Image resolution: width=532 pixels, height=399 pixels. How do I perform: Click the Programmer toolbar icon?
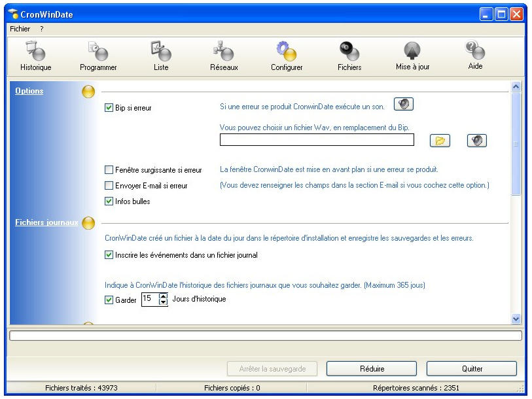click(x=98, y=55)
